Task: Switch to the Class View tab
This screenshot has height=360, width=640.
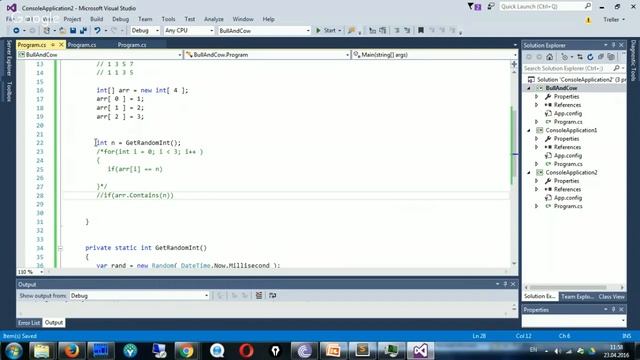Action: pyautogui.click(x=611, y=297)
